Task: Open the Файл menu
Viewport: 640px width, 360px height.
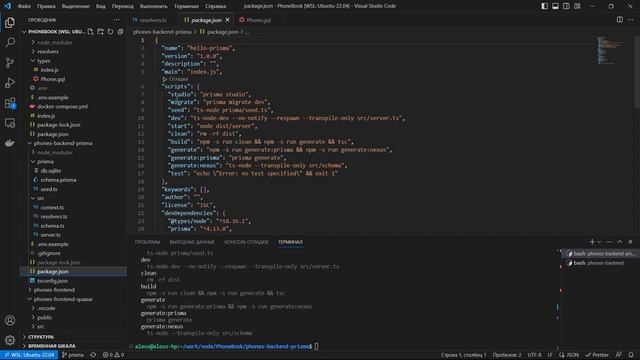Action: tap(24, 6)
